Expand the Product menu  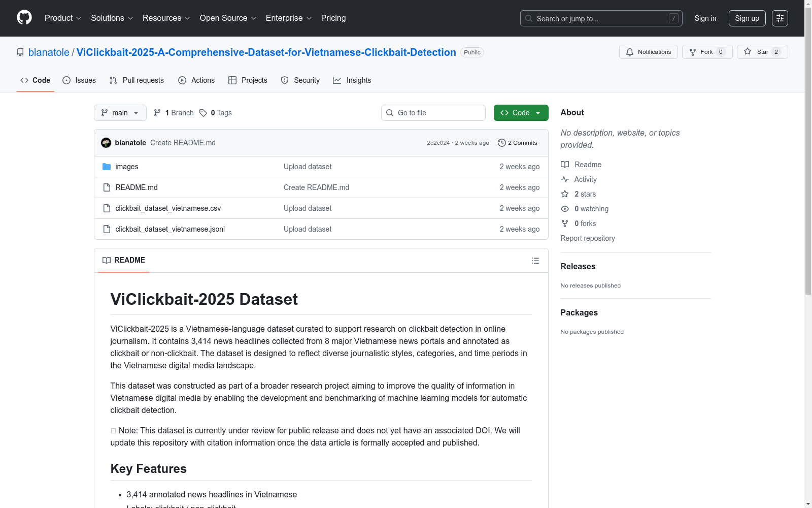63,18
